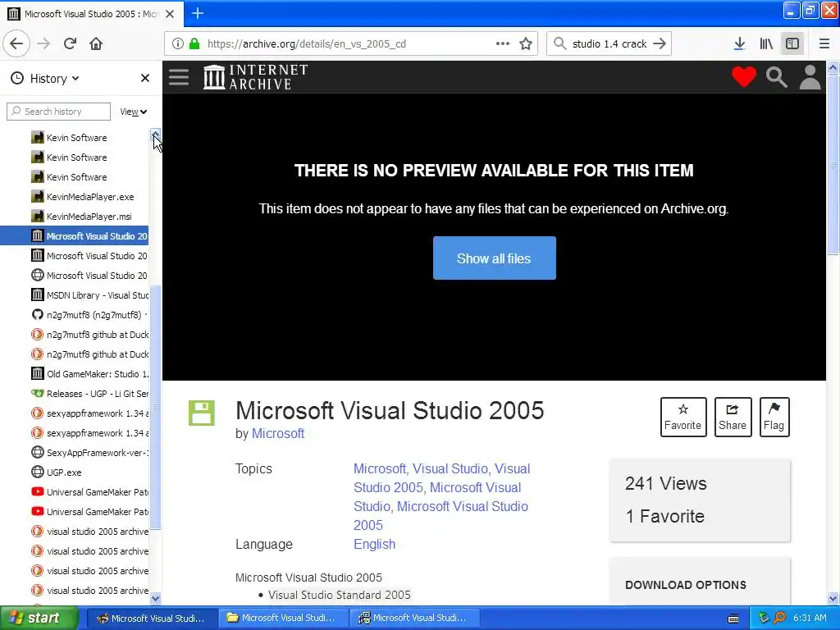Screen dimensions: 840x630
Task: Open the user account silhouette icon
Action: pos(810,77)
